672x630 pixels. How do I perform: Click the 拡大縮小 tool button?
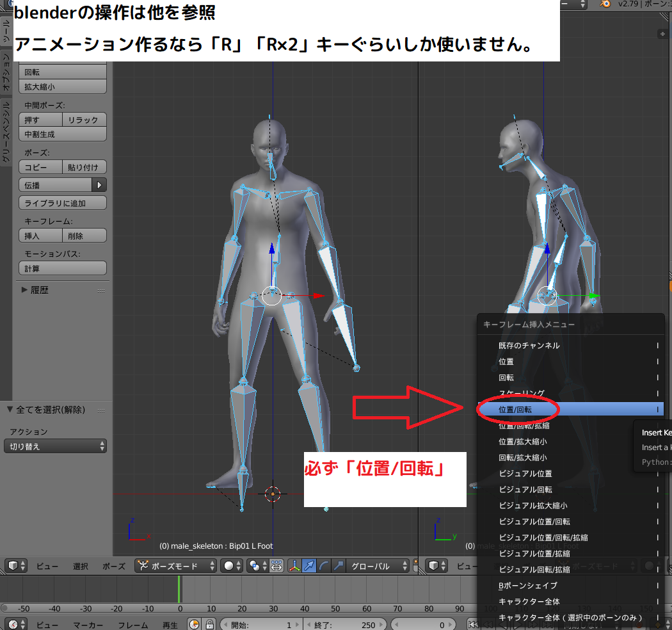point(63,86)
